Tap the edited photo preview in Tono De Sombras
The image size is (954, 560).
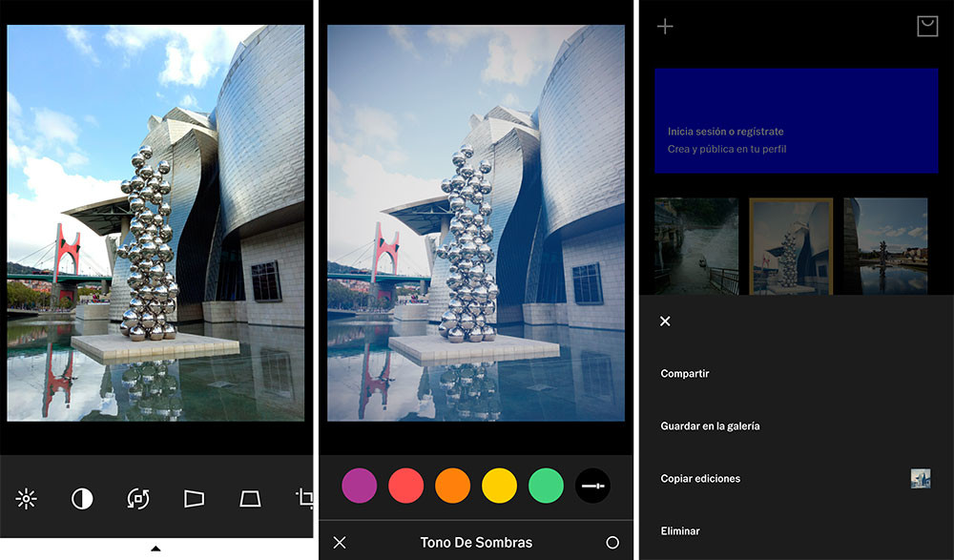[x=476, y=223]
